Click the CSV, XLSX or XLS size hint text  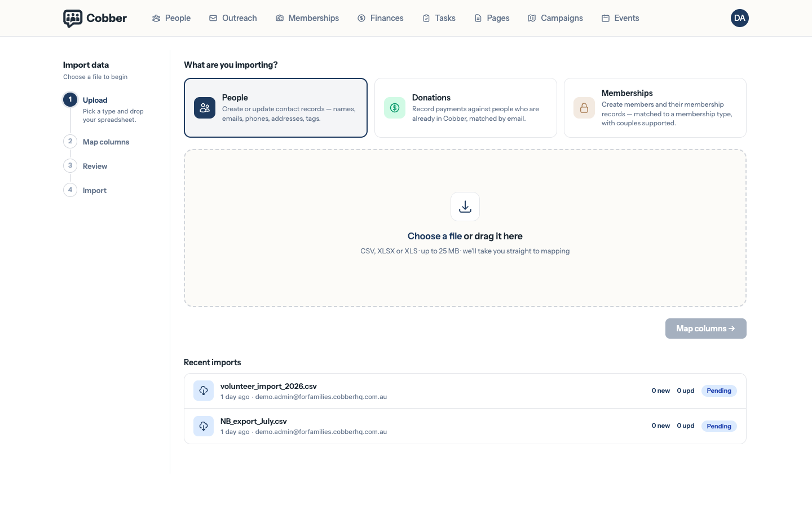465,251
